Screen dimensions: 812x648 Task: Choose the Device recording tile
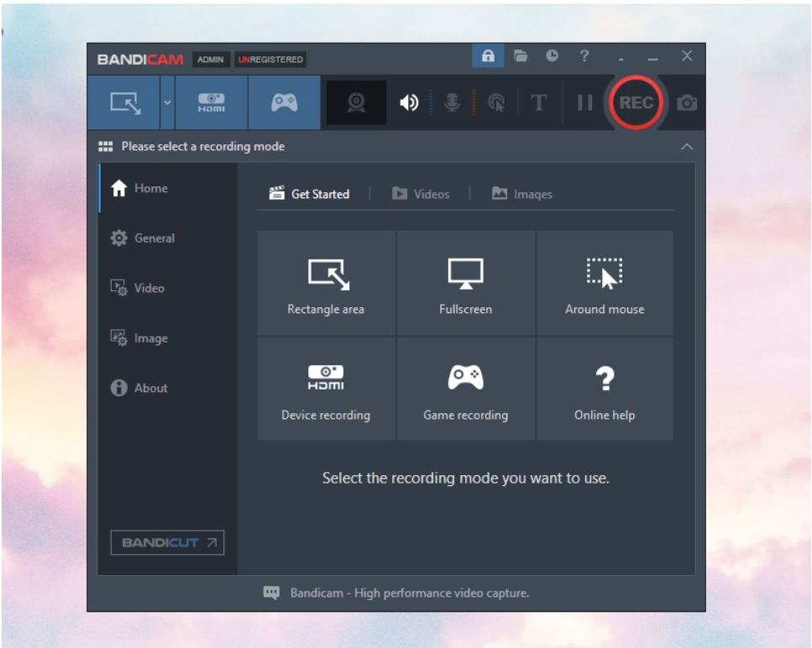click(327, 389)
